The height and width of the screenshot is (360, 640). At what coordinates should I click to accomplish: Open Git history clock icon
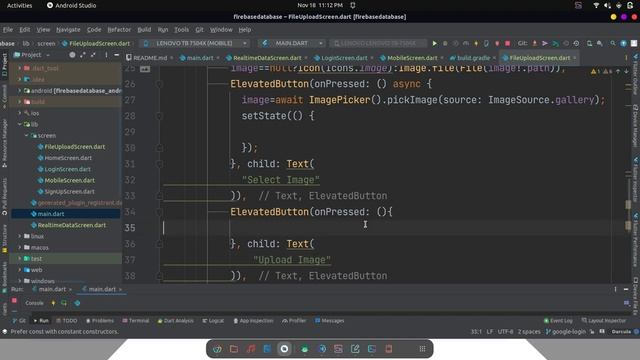pyautogui.click(x=576, y=43)
